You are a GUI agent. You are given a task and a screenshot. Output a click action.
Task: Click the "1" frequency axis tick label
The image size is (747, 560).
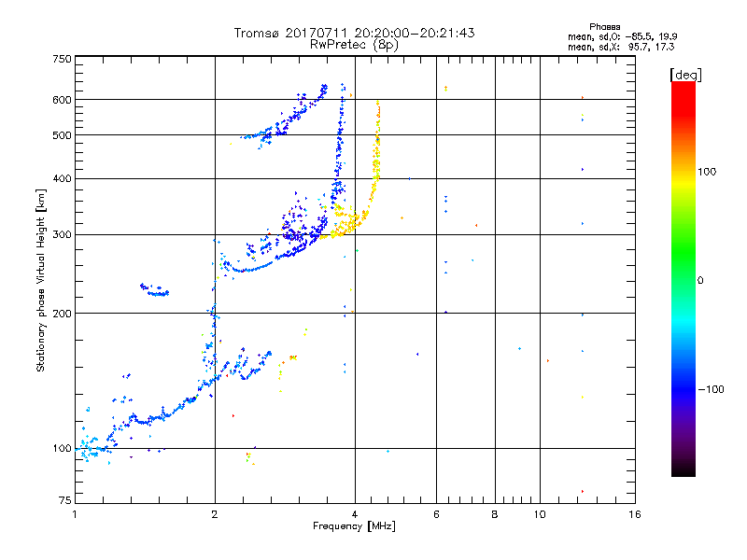[x=75, y=514]
